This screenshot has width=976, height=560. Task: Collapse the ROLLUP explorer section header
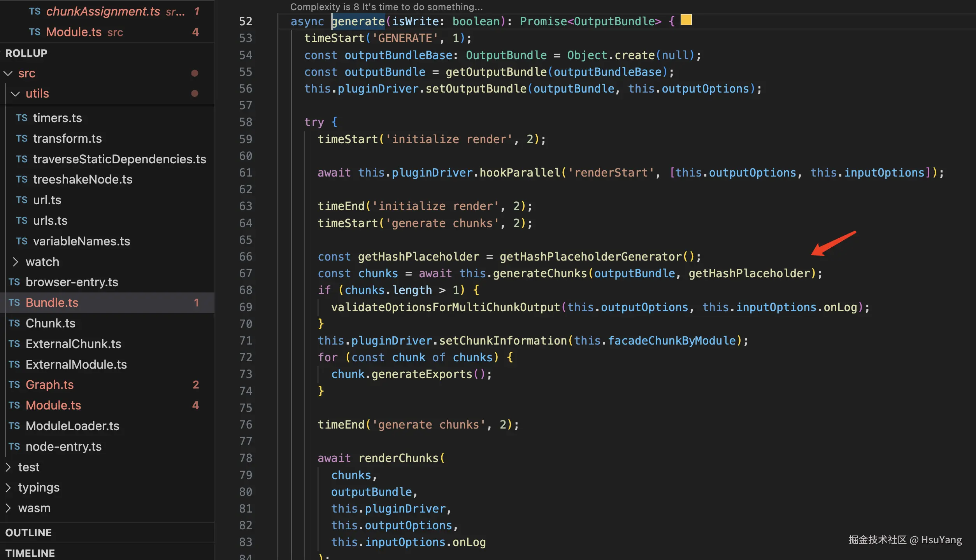(x=26, y=53)
